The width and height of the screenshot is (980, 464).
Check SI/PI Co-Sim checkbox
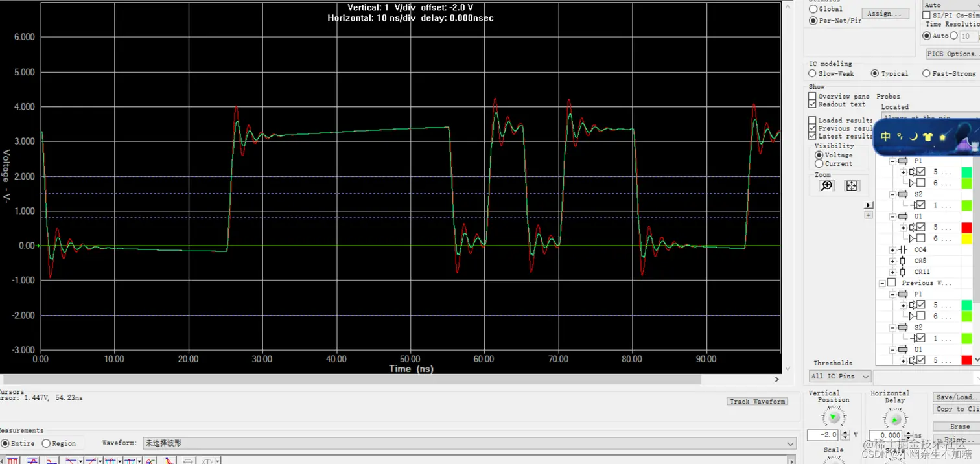pos(927,15)
